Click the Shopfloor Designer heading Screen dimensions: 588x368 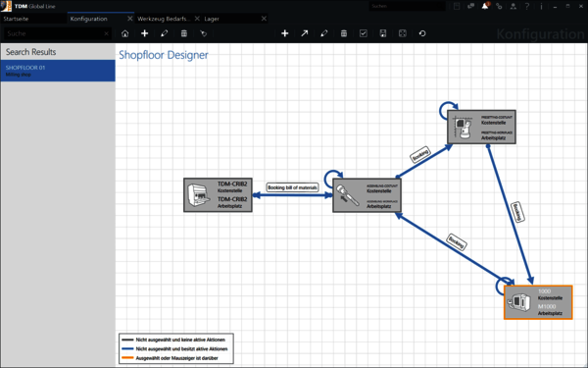(x=164, y=55)
